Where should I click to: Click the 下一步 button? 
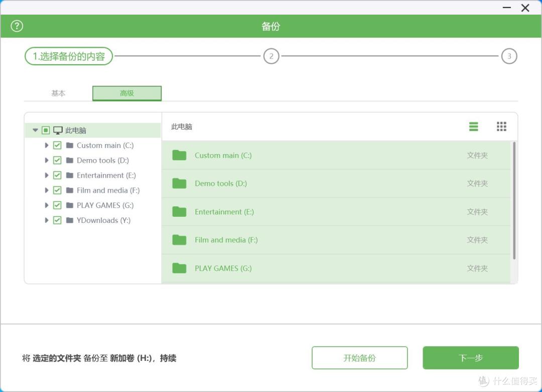pyautogui.click(x=470, y=358)
